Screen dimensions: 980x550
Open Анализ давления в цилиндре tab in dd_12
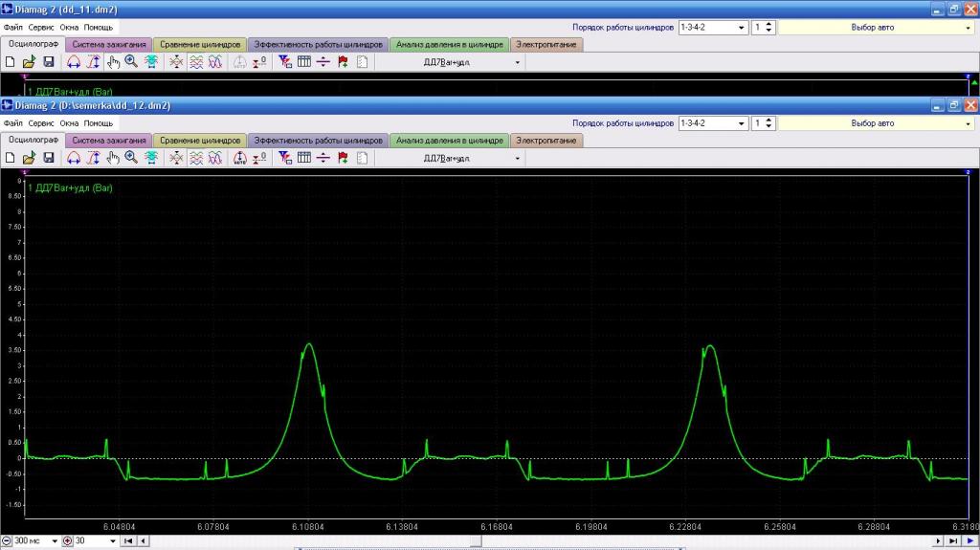click(x=450, y=141)
